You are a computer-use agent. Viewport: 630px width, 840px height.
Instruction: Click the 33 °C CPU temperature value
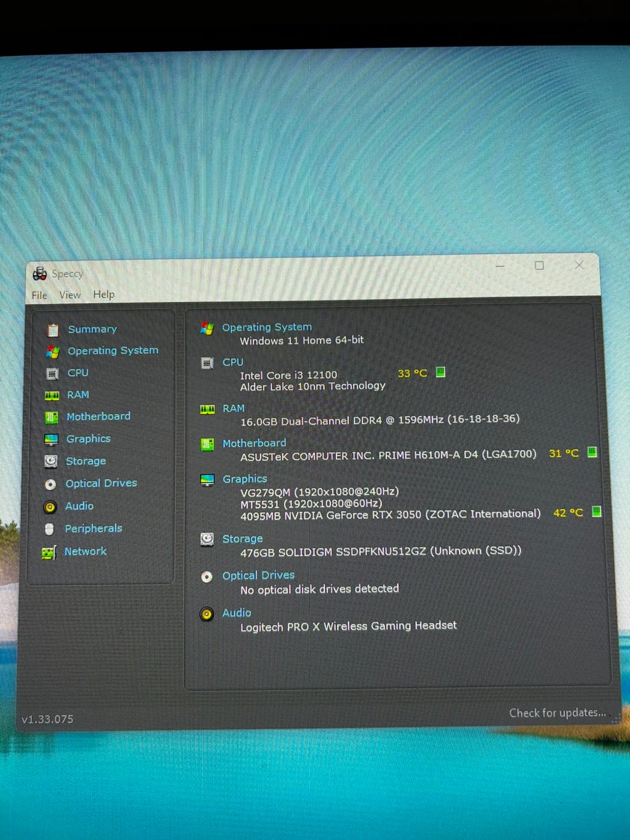(x=412, y=373)
